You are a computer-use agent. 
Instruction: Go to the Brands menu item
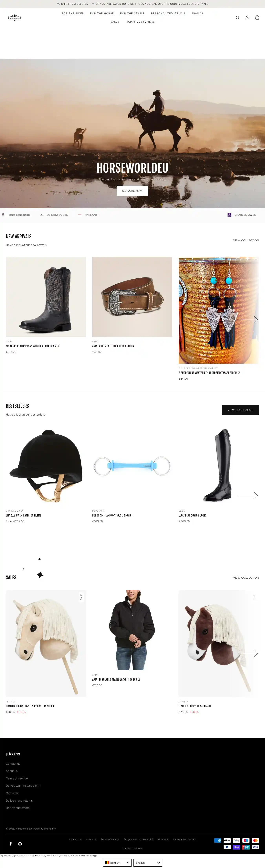[197, 14]
